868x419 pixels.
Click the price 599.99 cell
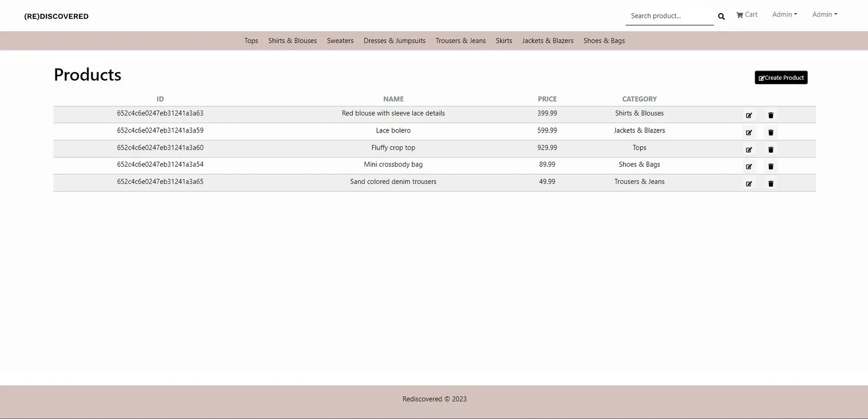click(547, 130)
